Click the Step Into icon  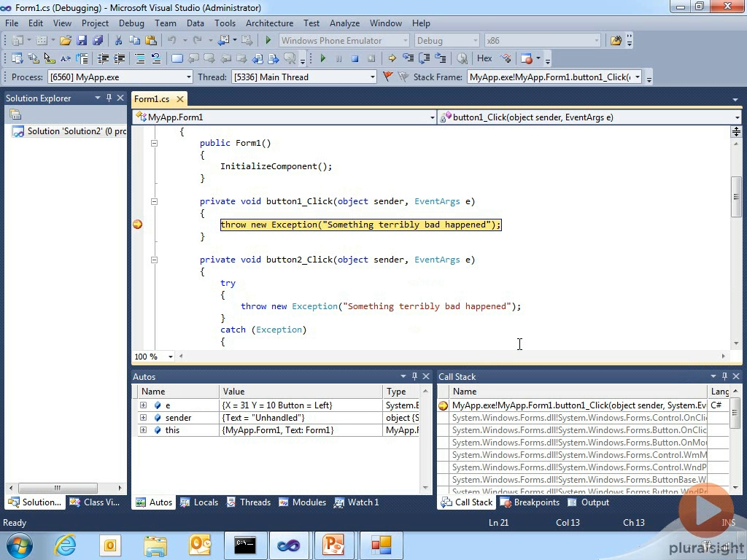click(x=408, y=58)
